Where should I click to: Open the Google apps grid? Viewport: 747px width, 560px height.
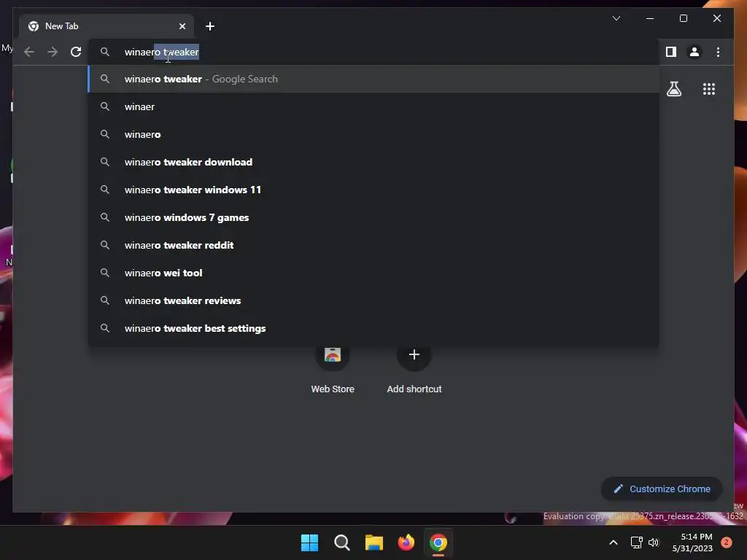click(709, 89)
